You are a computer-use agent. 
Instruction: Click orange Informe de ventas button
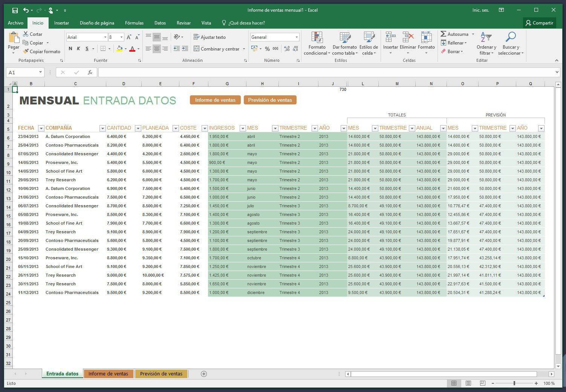[215, 100]
